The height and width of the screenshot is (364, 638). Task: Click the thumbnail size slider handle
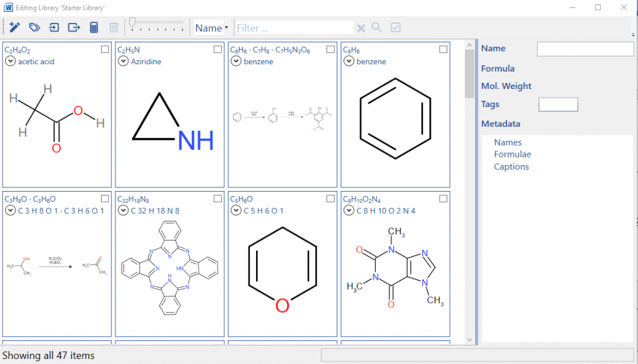[132, 24]
